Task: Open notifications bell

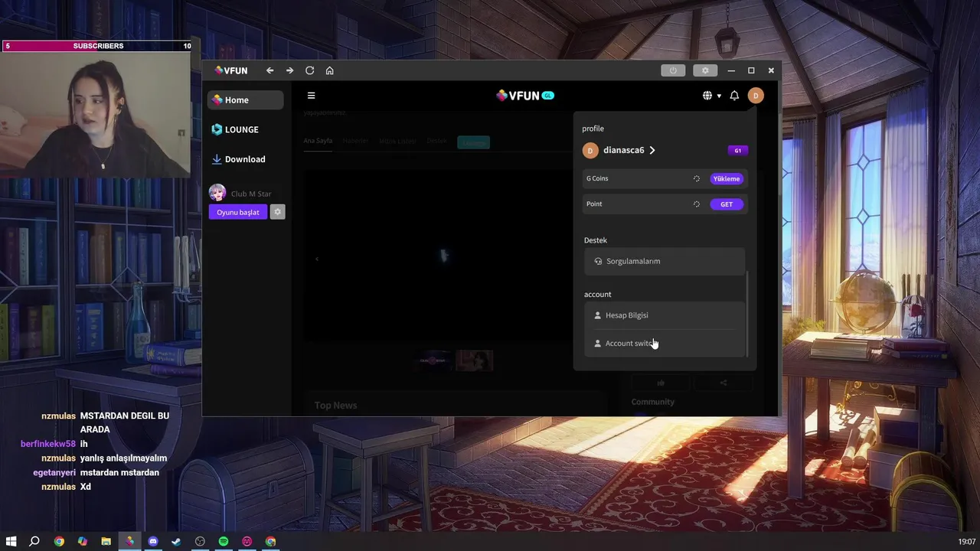Action: tap(734, 96)
